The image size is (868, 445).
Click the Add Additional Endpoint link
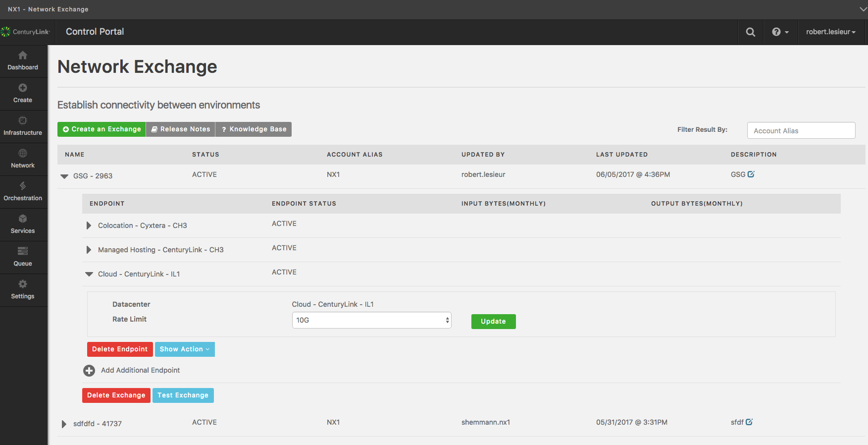[141, 370]
